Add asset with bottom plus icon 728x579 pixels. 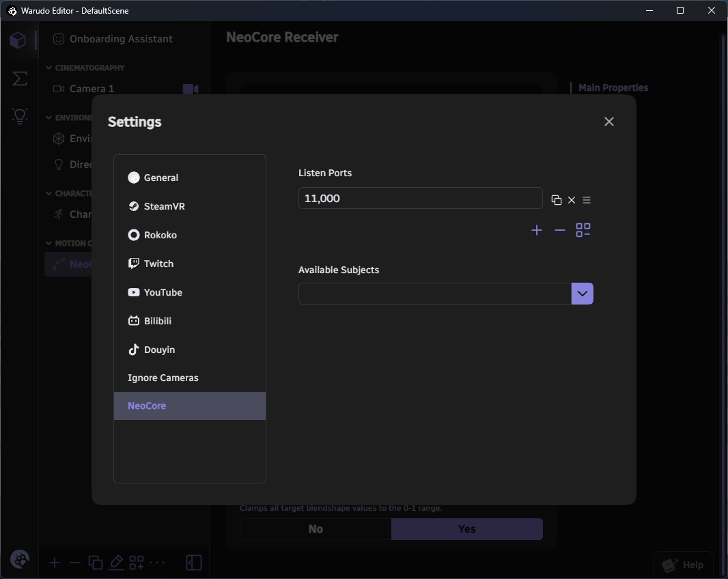[55, 563]
